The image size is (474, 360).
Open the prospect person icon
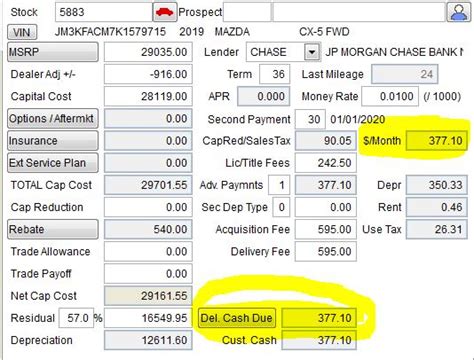tap(459, 12)
